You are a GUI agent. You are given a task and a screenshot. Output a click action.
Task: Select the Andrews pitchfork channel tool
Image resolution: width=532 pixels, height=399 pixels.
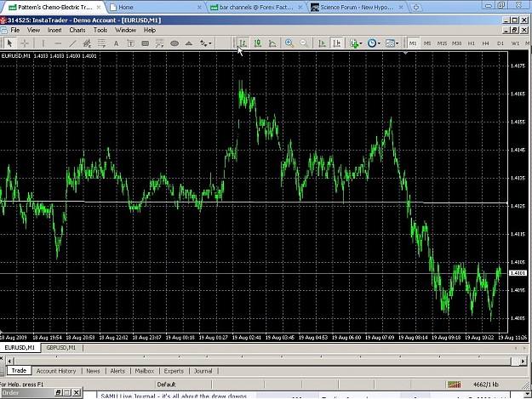[x=159, y=43]
